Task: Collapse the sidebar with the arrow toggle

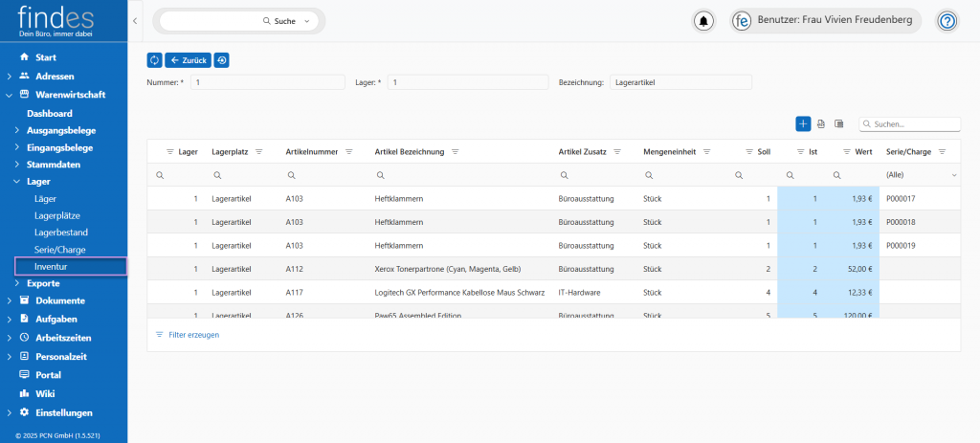Action: pyautogui.click(x=135, y=20)
